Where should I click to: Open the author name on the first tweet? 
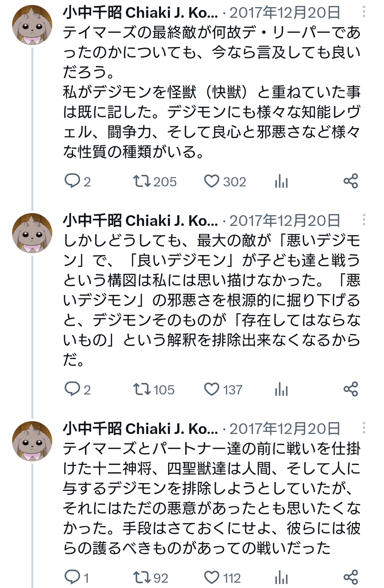(140, 13)
